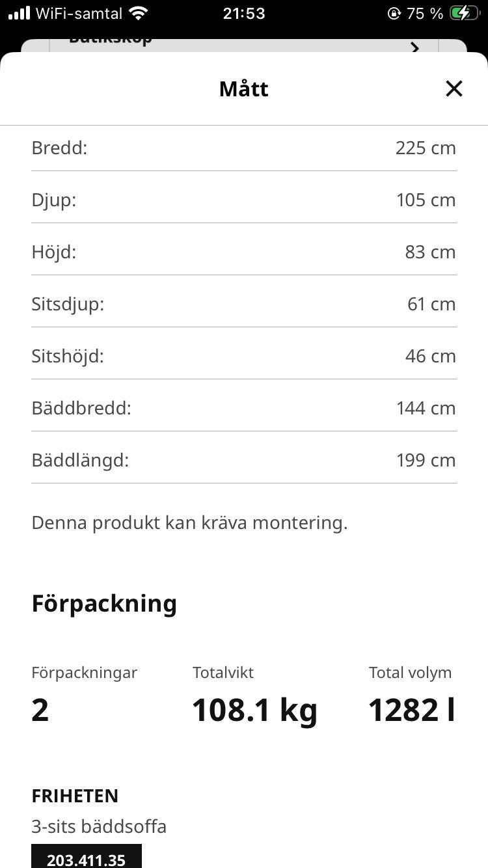Tap the battery charging icon
The width and height of the screenshot is (488, 868).
[464, 13]
